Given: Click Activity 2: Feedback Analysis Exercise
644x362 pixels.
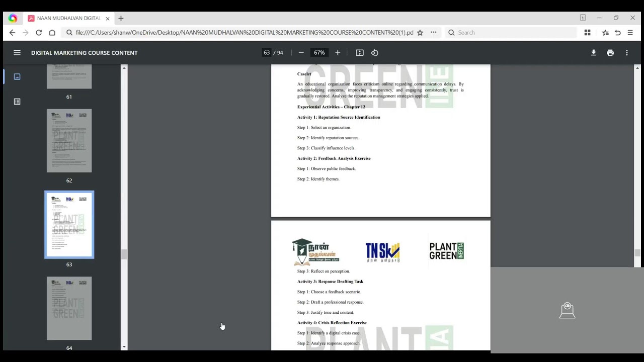Looking at the screenshot, I should click(334, 158).
